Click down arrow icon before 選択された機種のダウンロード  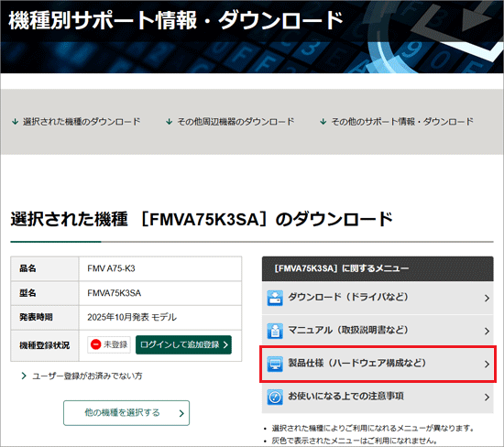(15, 122)
